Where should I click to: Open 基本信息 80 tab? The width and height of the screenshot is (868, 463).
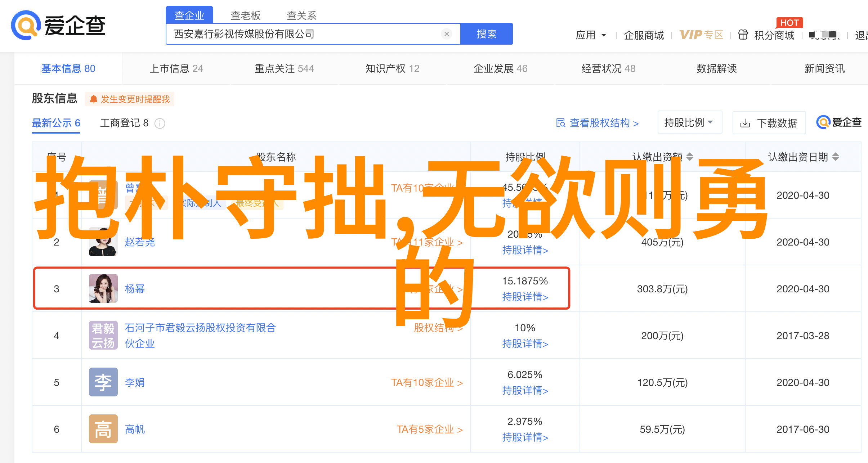[68, 68]
